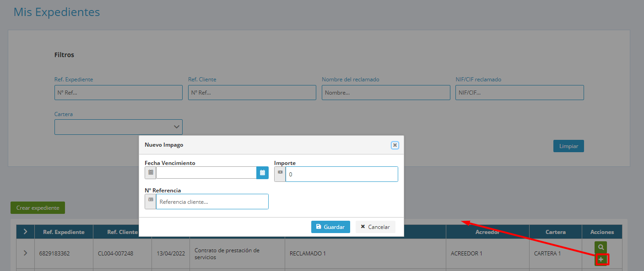This screenshot has width=644, height=271.
Task: Click the Limpiar filters button
Action: (x=568, y=146)
